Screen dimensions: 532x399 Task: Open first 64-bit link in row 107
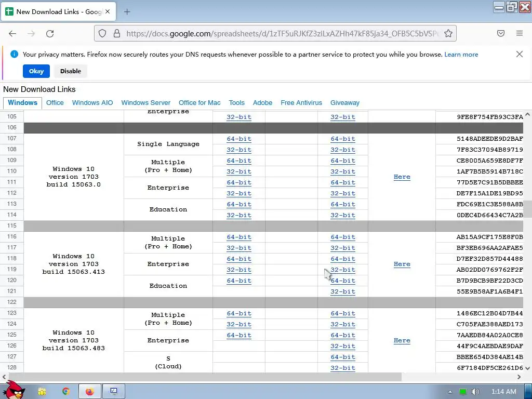pos(239,139)
